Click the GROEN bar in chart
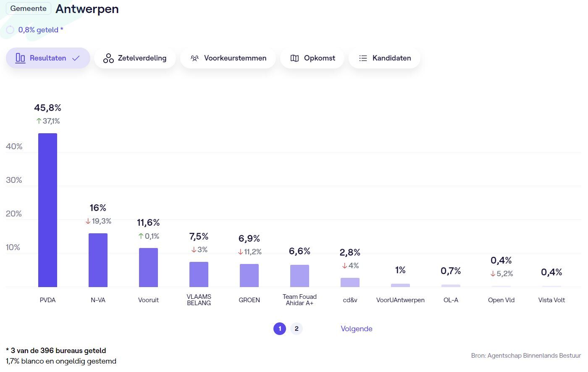The width and height of the screenshot is (588, 372). [x=249, y=275]
